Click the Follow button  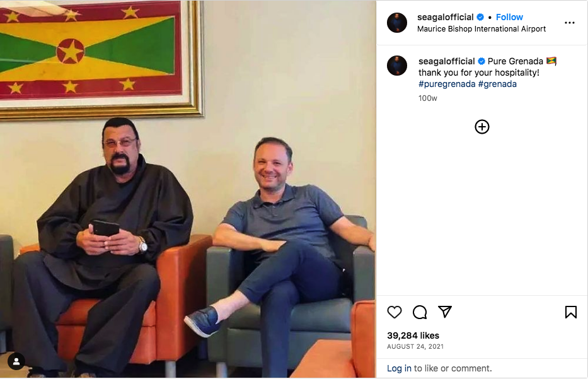pos(509,17)
